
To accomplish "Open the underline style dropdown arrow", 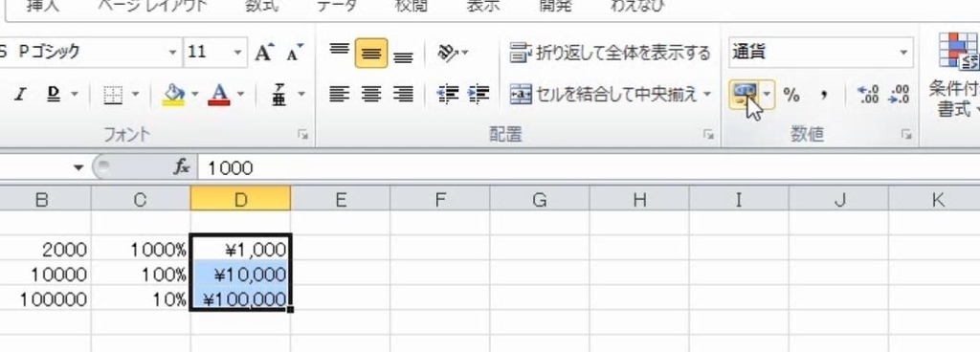I will point(75,95).
